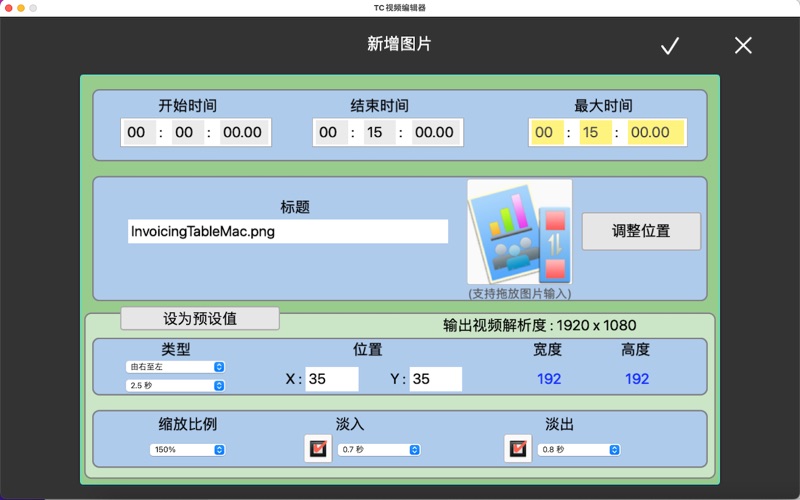Viewport: 800px width, 500px height.
Task: Cancel with the X icon
Action: pyautogui.click(x=743, y=45)
